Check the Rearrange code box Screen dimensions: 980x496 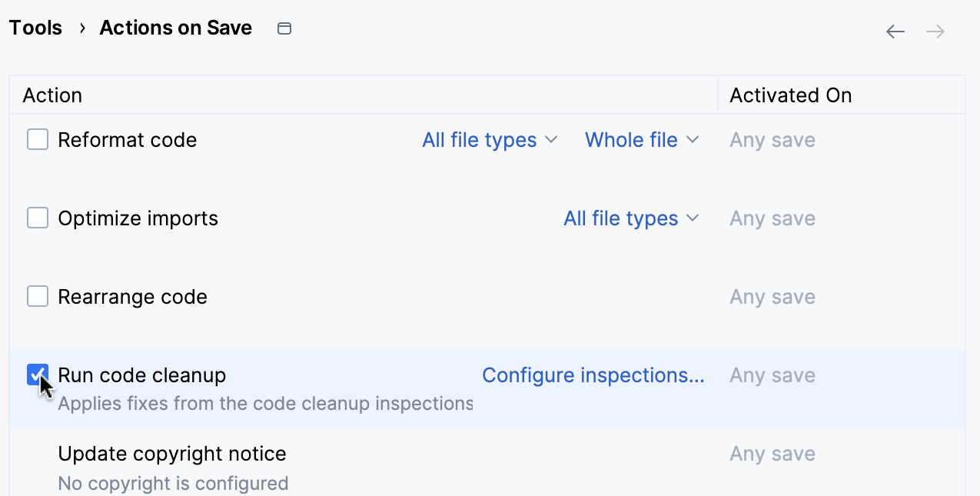(37, 296)
